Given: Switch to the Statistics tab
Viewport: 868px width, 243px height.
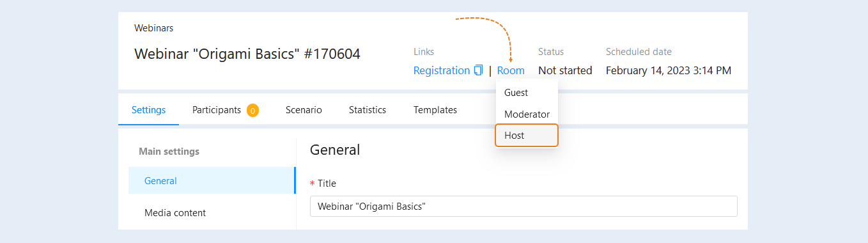Looking at the screenshot, I should 368,110.
